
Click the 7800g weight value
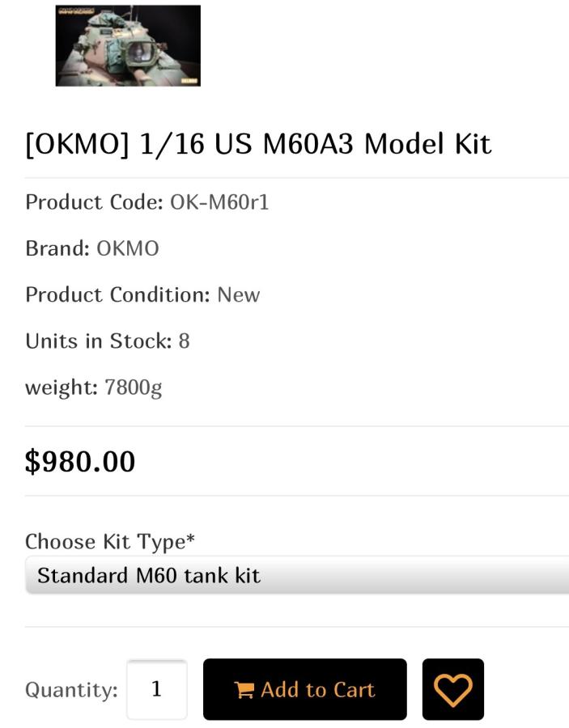click(133, 387)
